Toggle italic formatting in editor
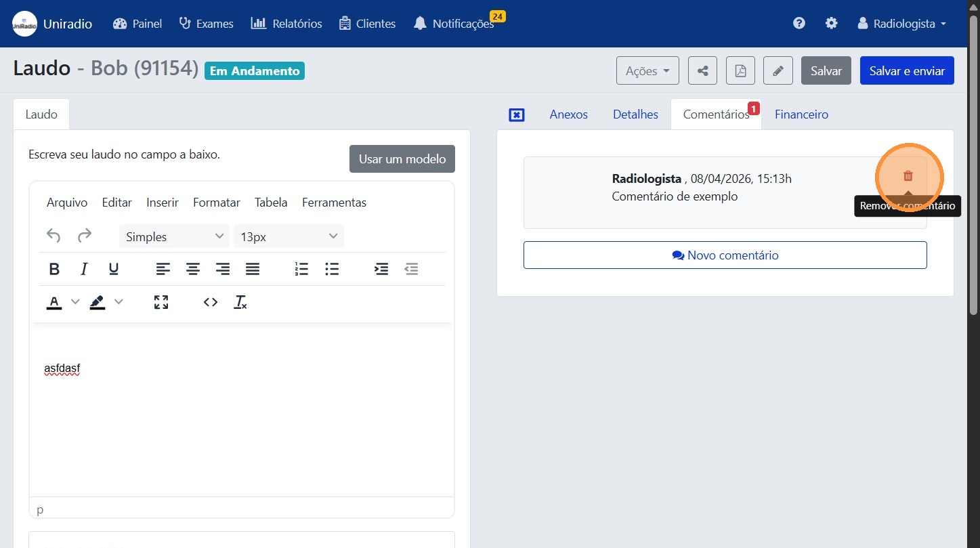The height and width of the screenshot is (548, 980). (84, 269)
